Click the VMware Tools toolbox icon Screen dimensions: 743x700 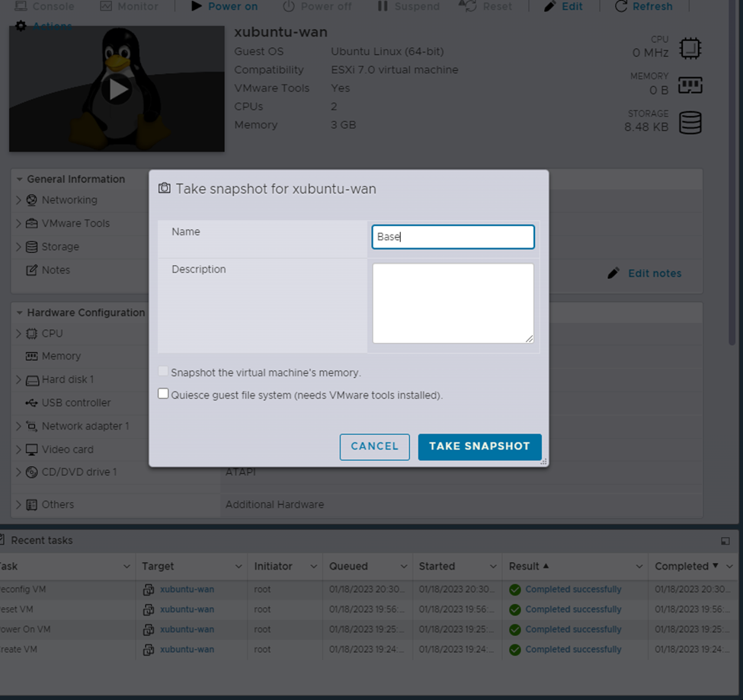coord(31,223)
